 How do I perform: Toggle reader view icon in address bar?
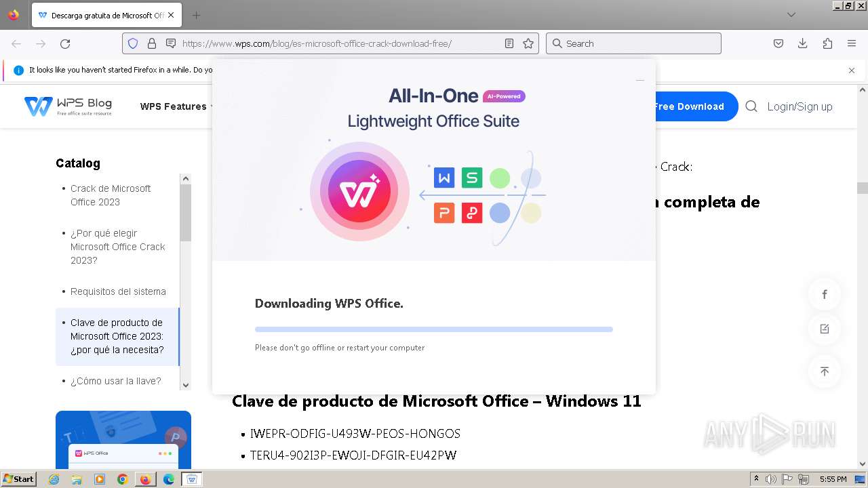[509, 43]
